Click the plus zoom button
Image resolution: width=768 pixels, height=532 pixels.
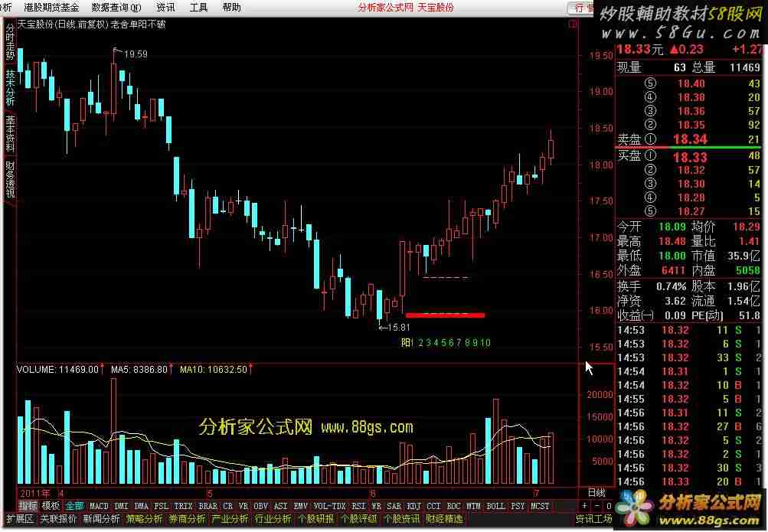pos(585,506)
